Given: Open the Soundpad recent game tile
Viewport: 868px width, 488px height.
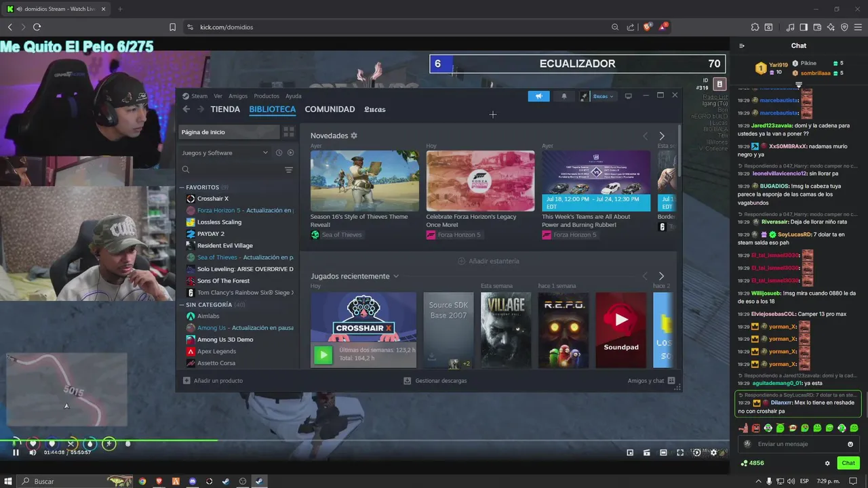Looking at the screenshot, I should pos(621,330).
